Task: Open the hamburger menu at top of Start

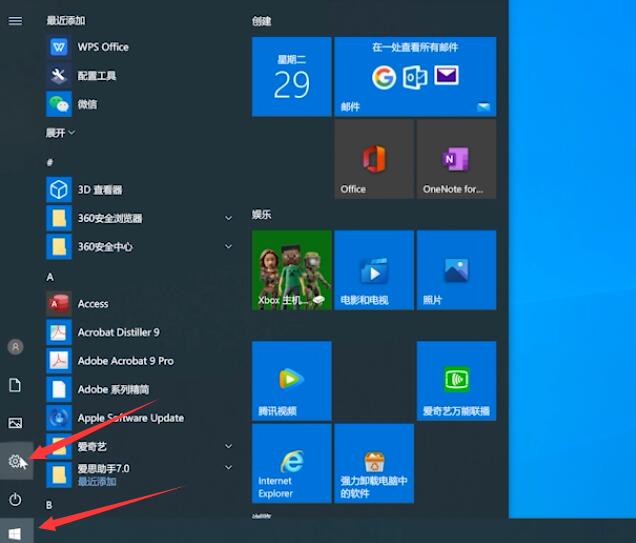Action: tap(15, 21)
